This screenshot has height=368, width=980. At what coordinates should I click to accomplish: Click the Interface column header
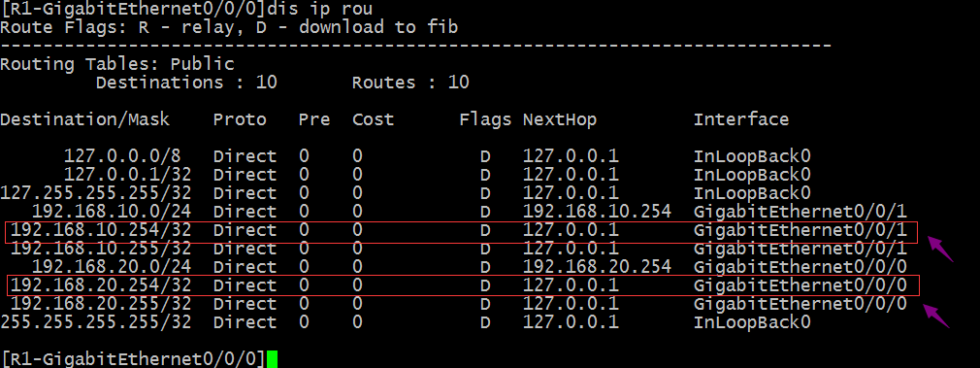[741, 119]
